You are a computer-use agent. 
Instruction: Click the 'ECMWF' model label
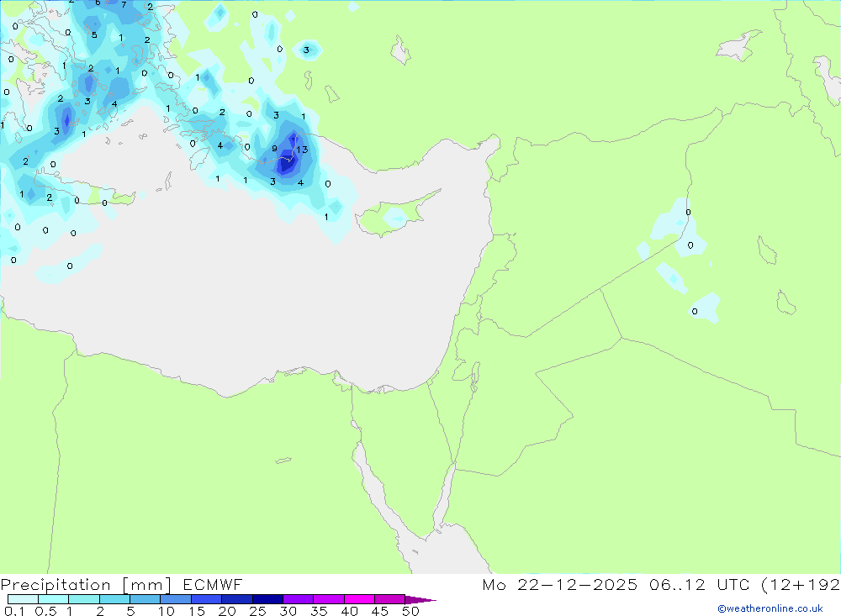click(213, 584)
